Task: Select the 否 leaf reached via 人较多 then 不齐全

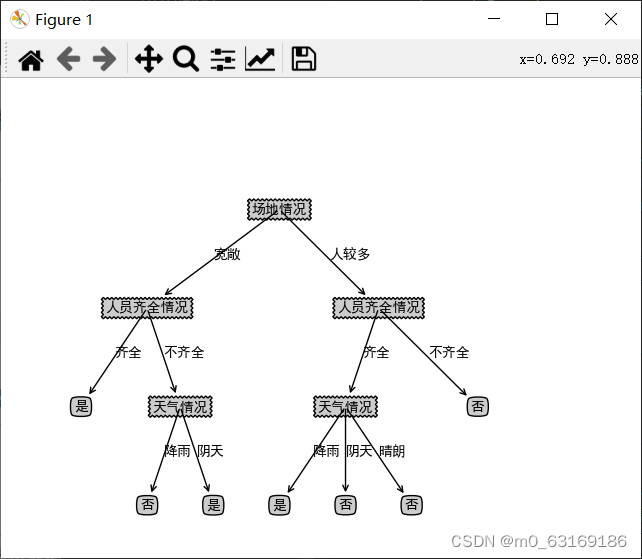Action: tap(478, 407)
